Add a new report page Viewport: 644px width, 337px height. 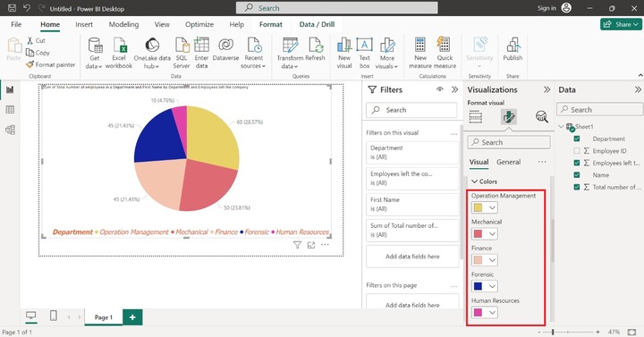(x=132, y=317)
